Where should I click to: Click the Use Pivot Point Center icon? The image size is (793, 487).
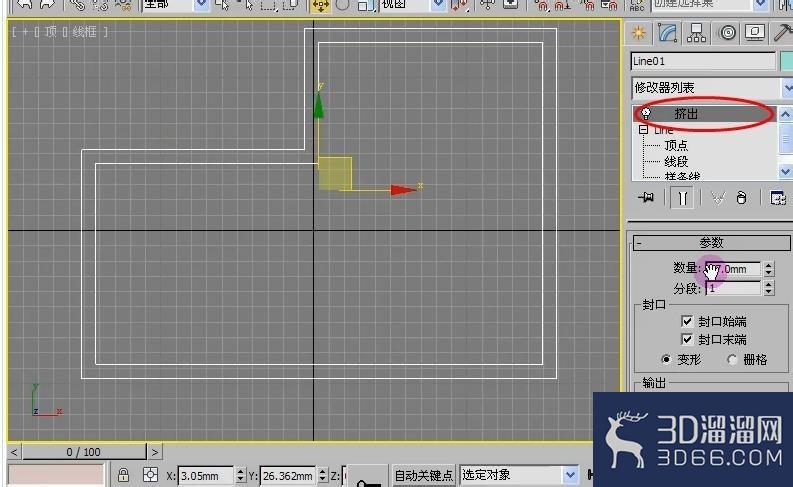(459, 5)
